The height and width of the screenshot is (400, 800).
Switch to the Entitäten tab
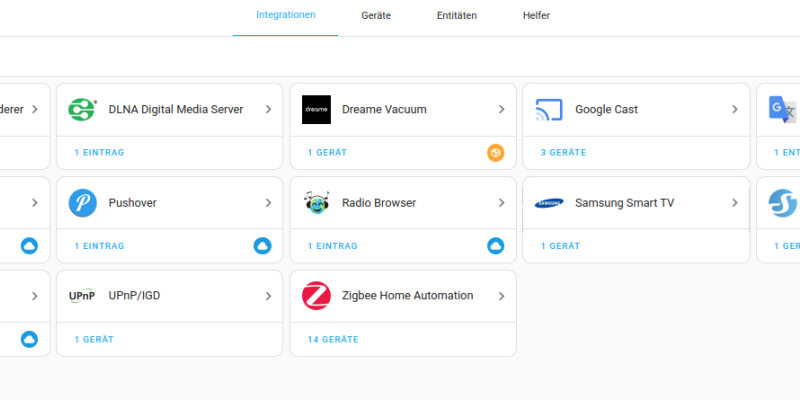[457, 16]
